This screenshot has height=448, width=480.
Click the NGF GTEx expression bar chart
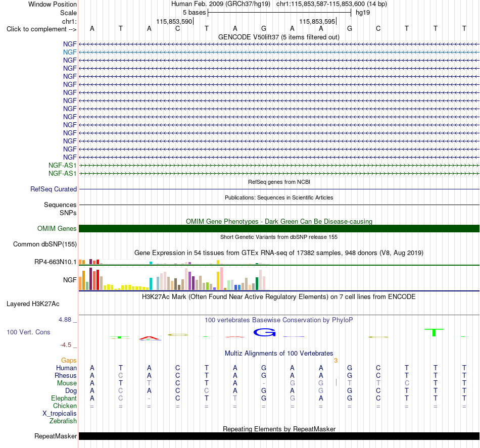tap(174, 279)
